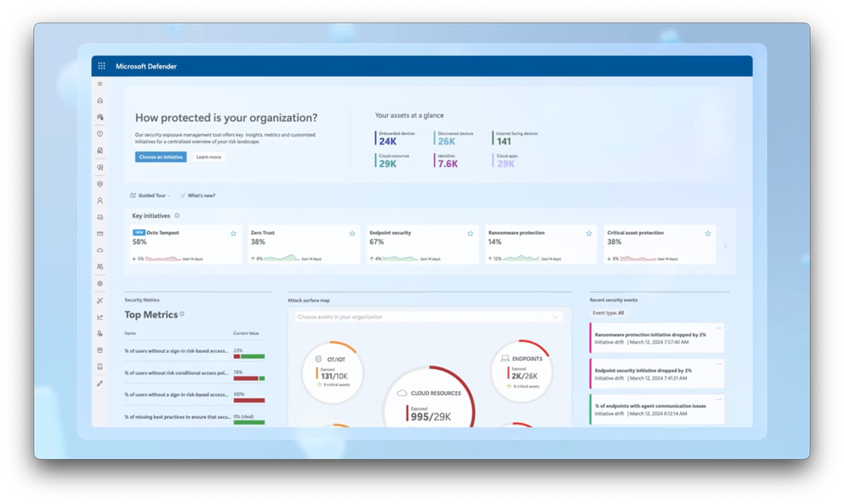Open the Choose assets in your organization dropdown
The height and width of the screenshot is (504, 844).
click(x=428, y=317)
